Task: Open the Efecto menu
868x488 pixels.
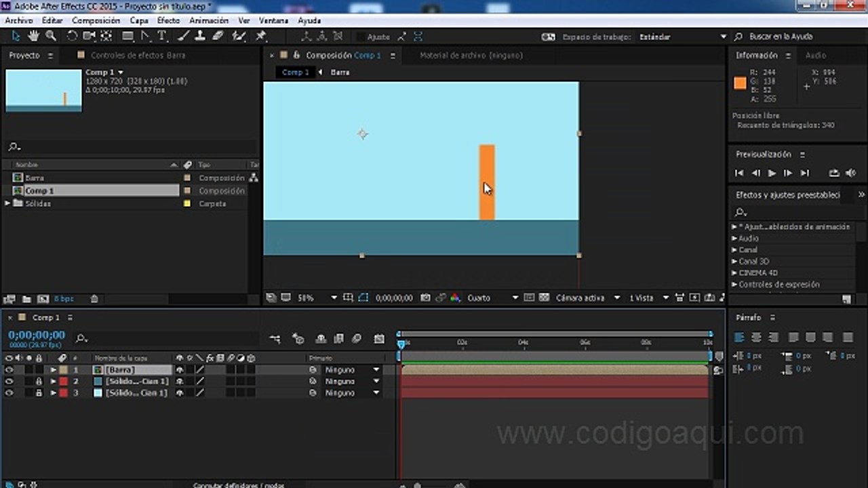Action: pyautogui.click(x=169, y=20)
